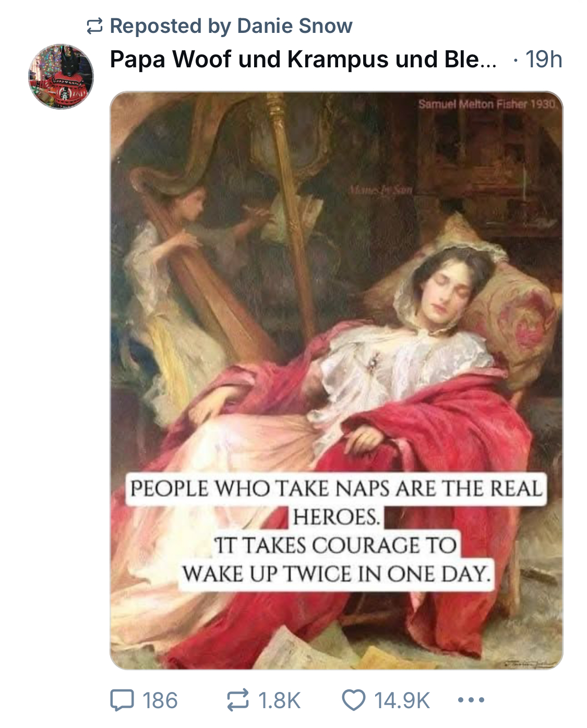
Task: Click the 1.8K reposts count
Action: coord(280,700)
